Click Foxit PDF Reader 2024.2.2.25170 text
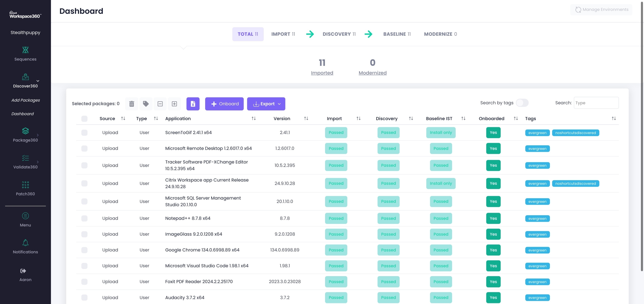 (x=199, y=282)
